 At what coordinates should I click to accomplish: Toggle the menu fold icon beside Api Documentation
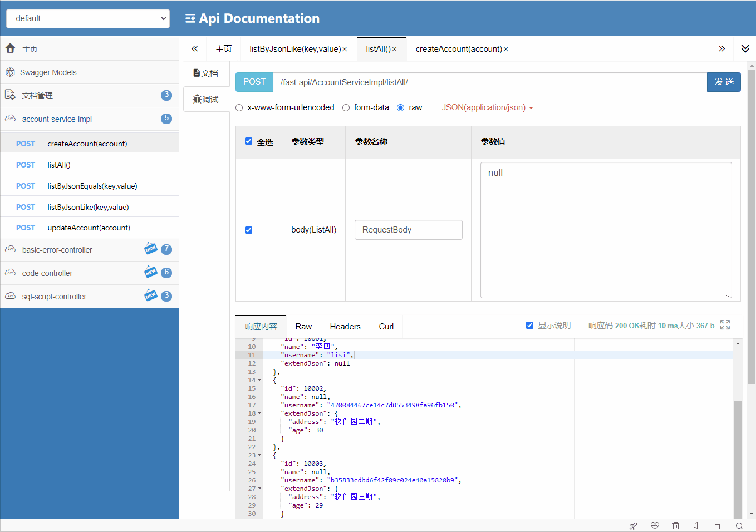click(190, 18)
